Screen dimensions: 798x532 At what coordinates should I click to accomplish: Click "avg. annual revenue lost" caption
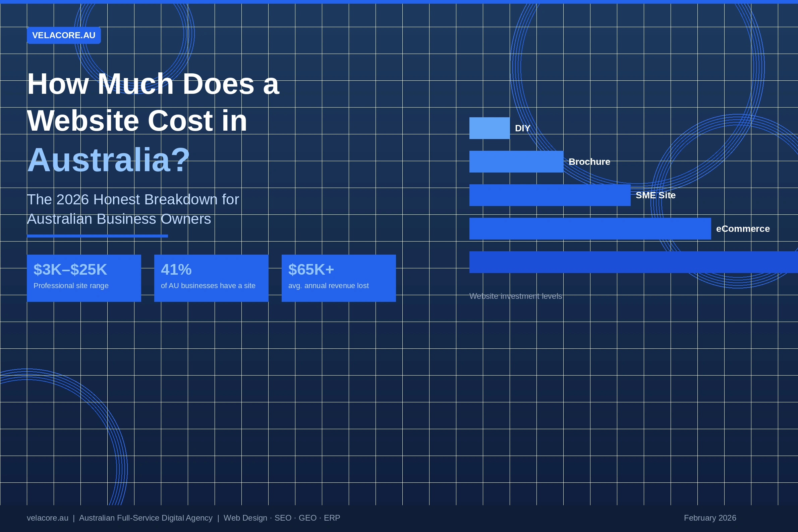(328, 286)
